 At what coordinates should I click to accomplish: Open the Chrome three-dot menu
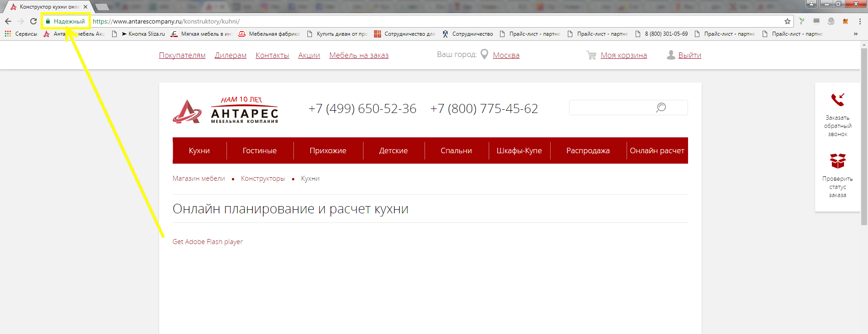coord(860,21)
